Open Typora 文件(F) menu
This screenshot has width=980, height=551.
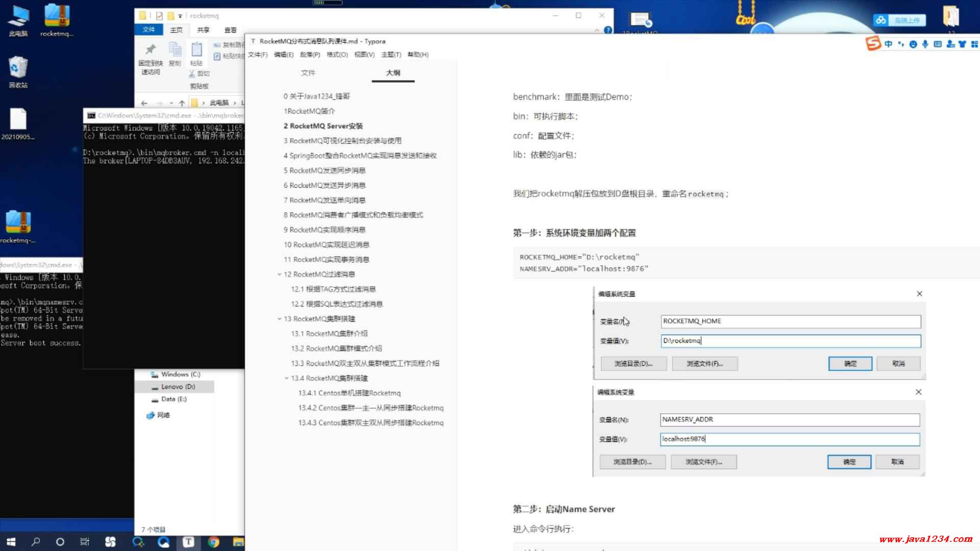pyautogui.click(x=258, y=55)
